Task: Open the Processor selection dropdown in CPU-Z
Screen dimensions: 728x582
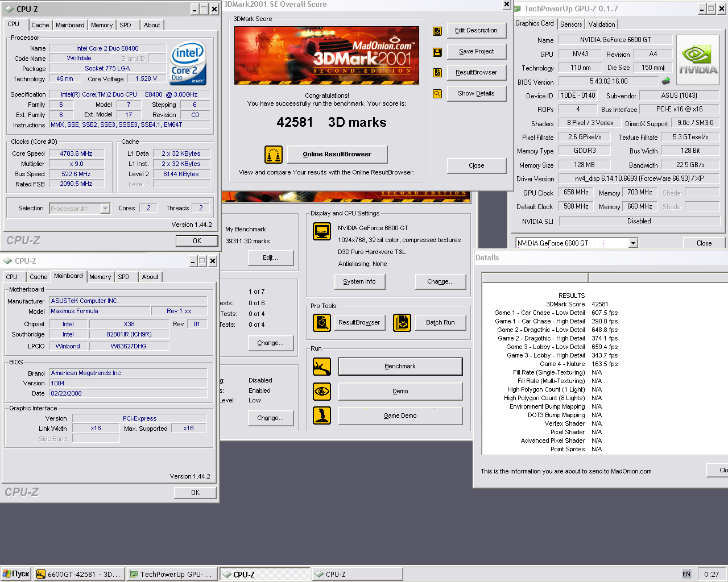Action: point(105,209)
